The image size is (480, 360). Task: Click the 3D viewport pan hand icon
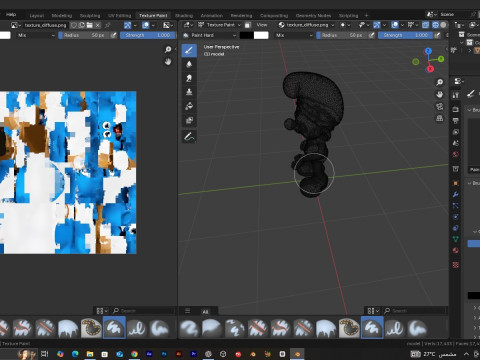[440, 94]
